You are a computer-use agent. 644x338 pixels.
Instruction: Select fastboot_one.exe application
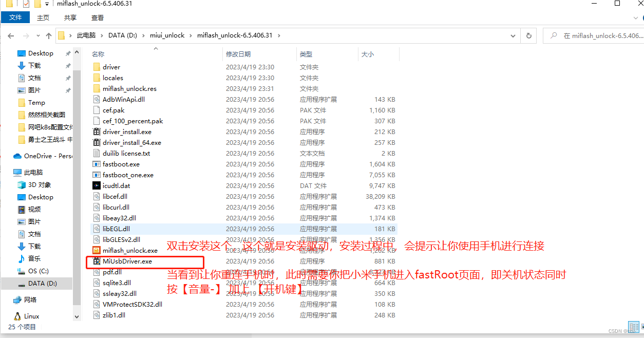[x=128, y=175]
